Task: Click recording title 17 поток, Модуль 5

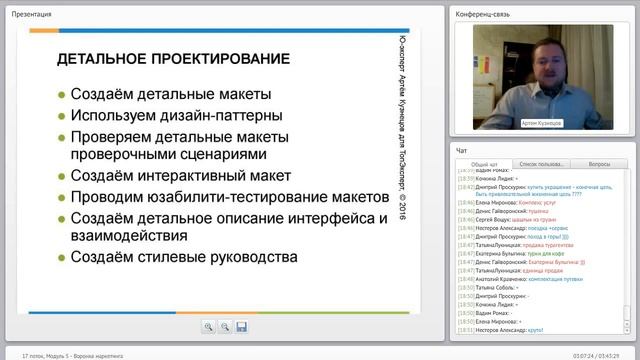Action: click(72, 356)
